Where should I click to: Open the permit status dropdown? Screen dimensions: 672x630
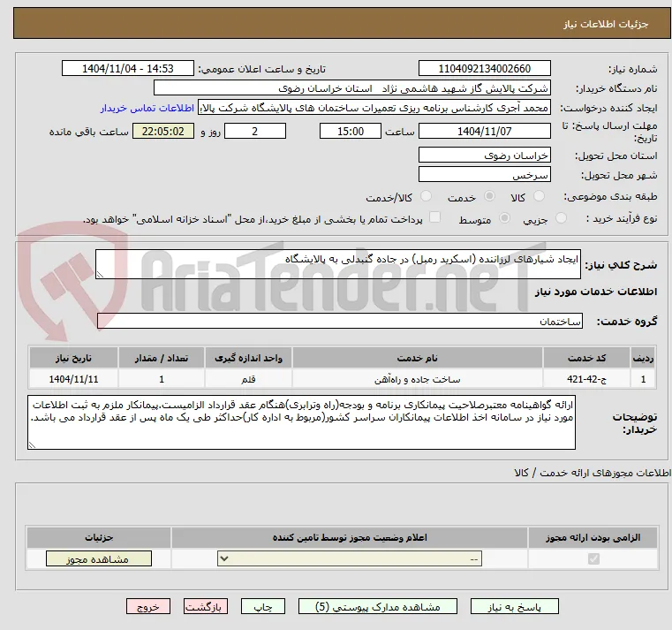[350, 558]
